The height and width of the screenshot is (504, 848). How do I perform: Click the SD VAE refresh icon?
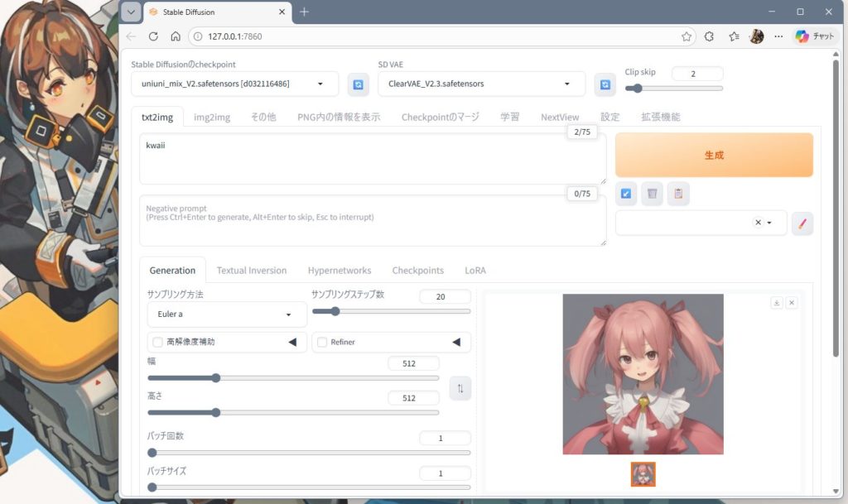pos(605,84)
